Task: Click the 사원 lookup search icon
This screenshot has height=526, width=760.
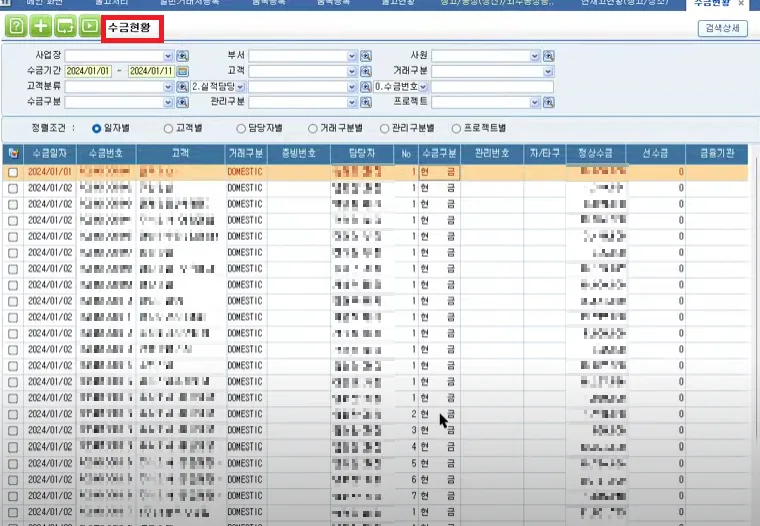Action: 549,56
